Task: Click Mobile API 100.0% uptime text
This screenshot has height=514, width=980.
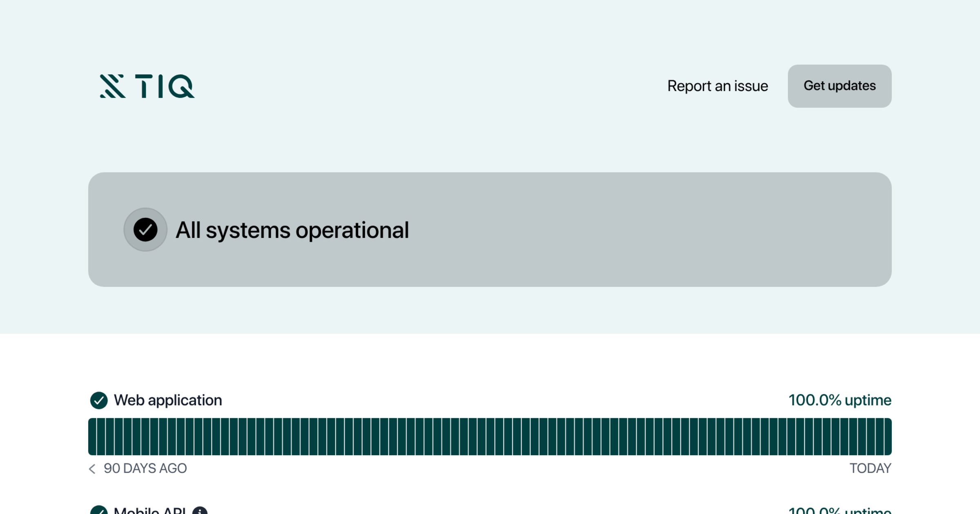Action: tap(840, 511)
